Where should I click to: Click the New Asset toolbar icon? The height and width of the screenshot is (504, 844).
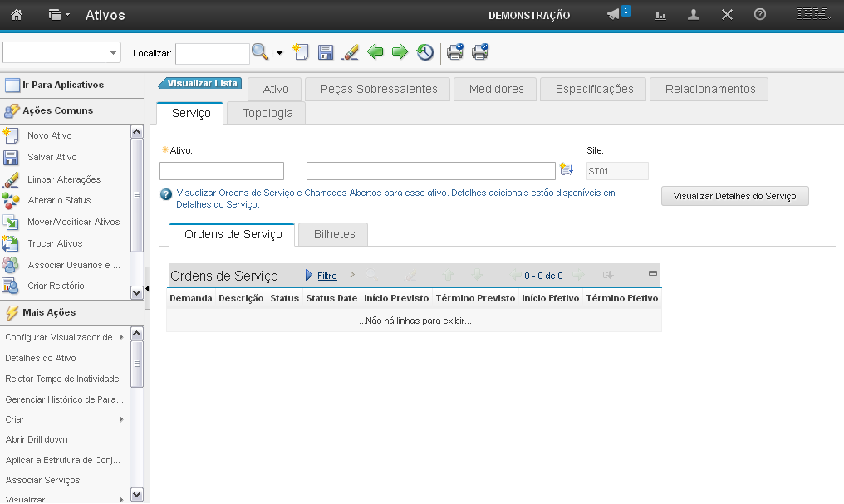pos(301,52)
